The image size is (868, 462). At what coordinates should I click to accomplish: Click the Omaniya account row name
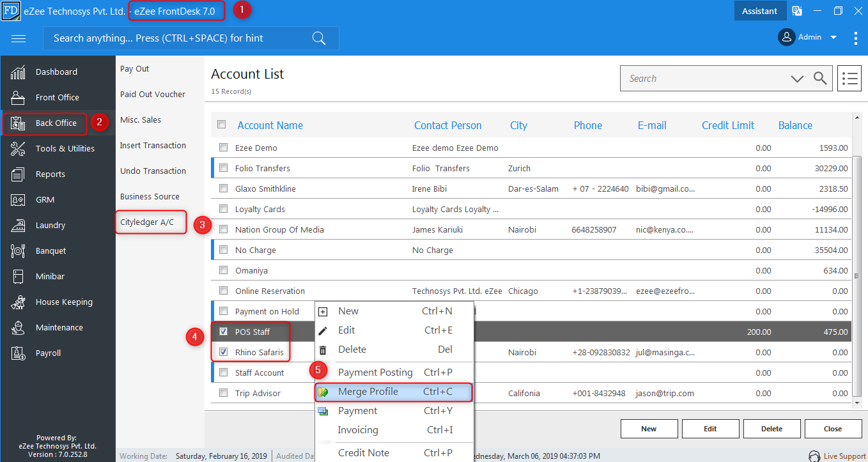251,270
